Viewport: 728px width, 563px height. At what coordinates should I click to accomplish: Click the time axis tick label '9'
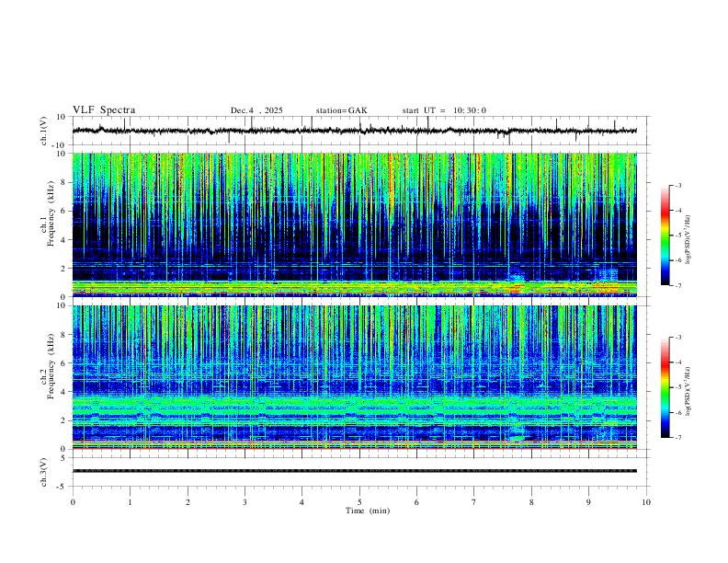click(x=588, y=502)
